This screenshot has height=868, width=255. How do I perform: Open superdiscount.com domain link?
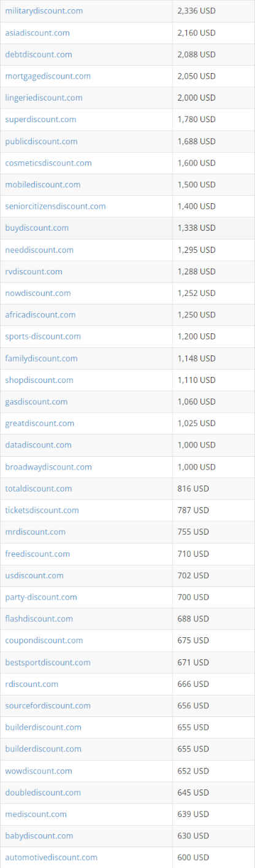click(x=40, y=120)
